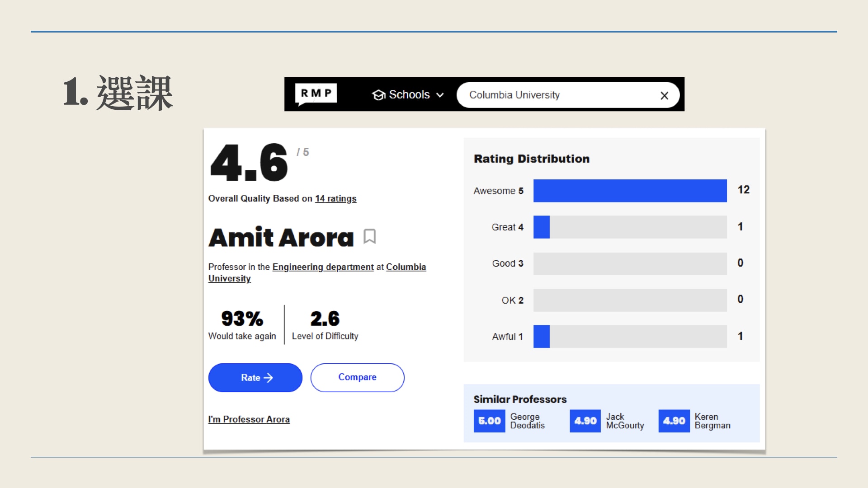
Task: Open the Columbia University school link
Action: [317, 272]
